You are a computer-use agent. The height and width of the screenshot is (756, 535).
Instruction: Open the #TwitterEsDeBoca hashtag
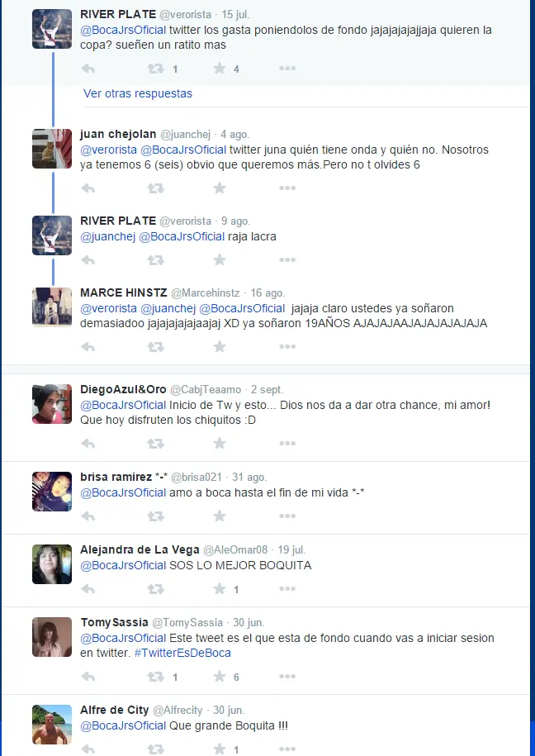coord(182,653)
